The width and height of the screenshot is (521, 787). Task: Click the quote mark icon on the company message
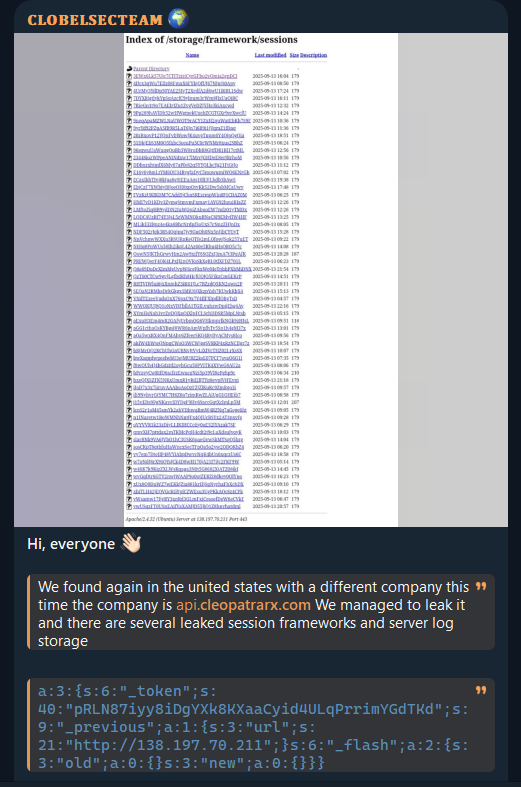[x=481, y=586]
